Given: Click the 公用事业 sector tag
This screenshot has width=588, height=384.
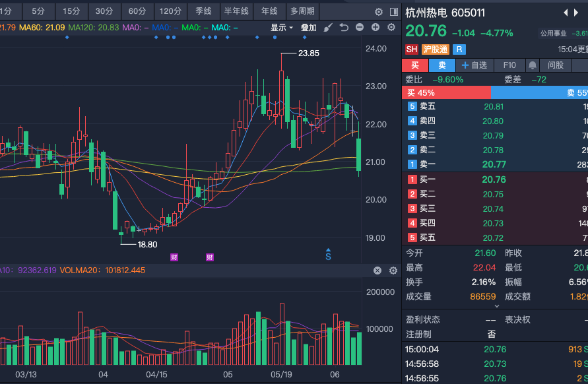Looking at the screenshot, I should [554, 34].
